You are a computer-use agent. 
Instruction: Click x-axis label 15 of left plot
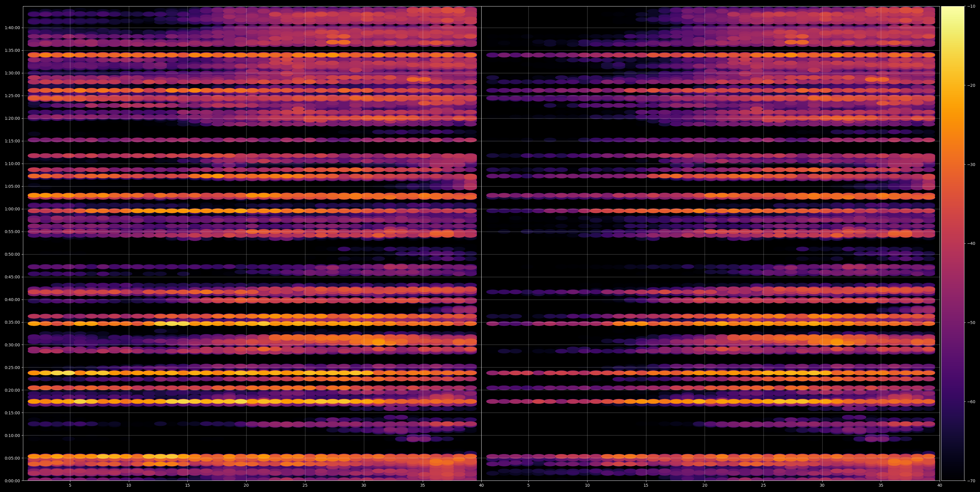coord(187,486)
